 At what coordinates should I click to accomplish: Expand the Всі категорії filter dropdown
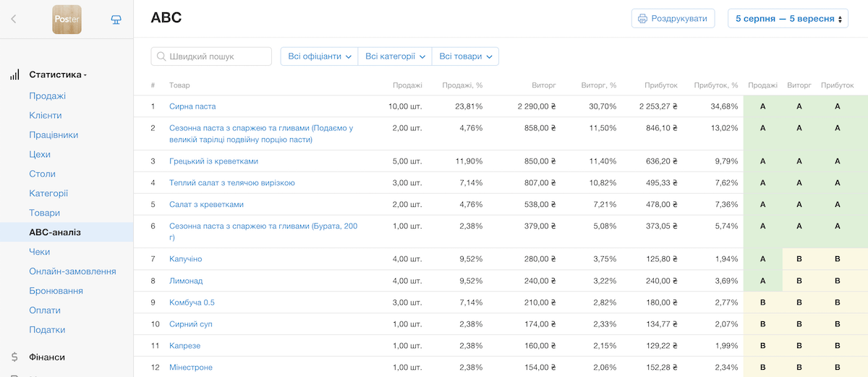click(394, 56)
